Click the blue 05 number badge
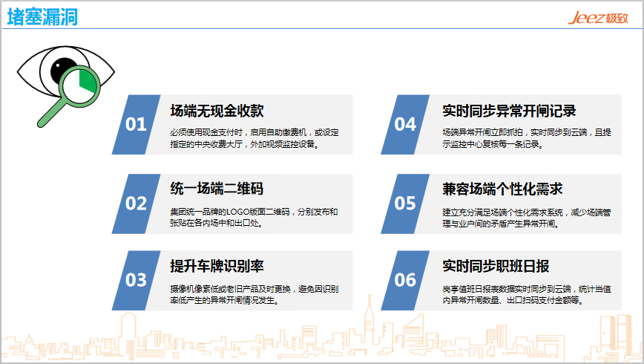This screenshot has height=364, width=644. point(405,204)
